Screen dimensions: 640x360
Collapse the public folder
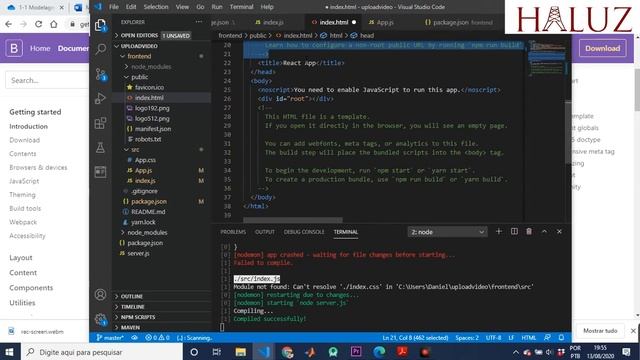[140, 77]
